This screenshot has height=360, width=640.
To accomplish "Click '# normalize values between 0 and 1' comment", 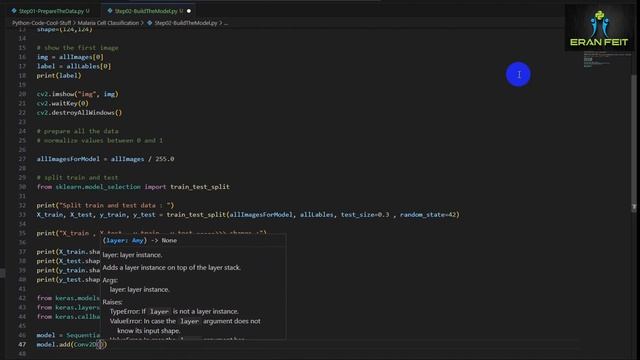I will [100, 140].
